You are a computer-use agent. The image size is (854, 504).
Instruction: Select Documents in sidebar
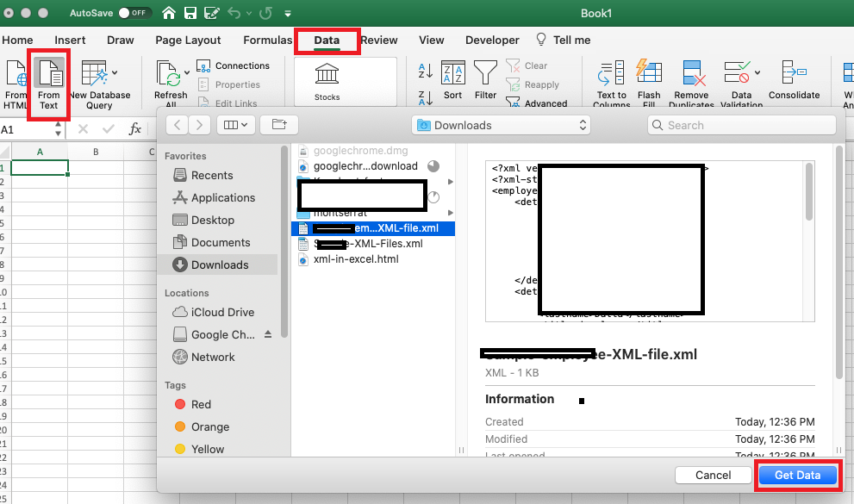tap(211, 242)
